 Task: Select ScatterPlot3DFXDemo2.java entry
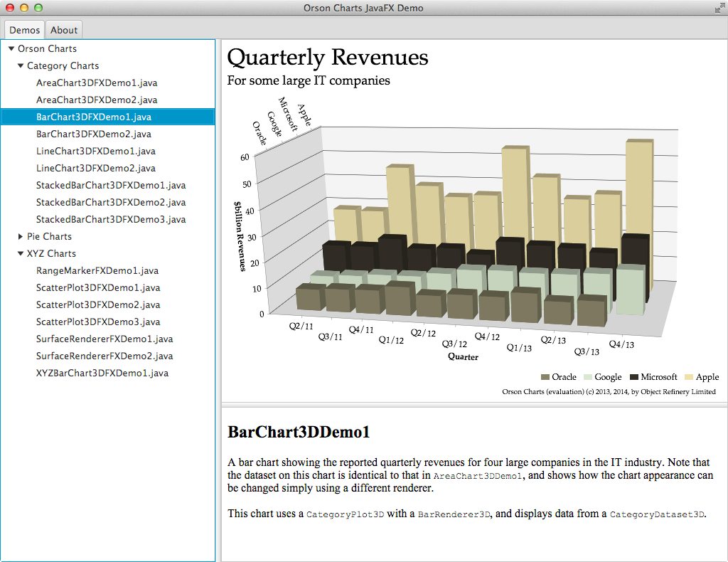98,304
